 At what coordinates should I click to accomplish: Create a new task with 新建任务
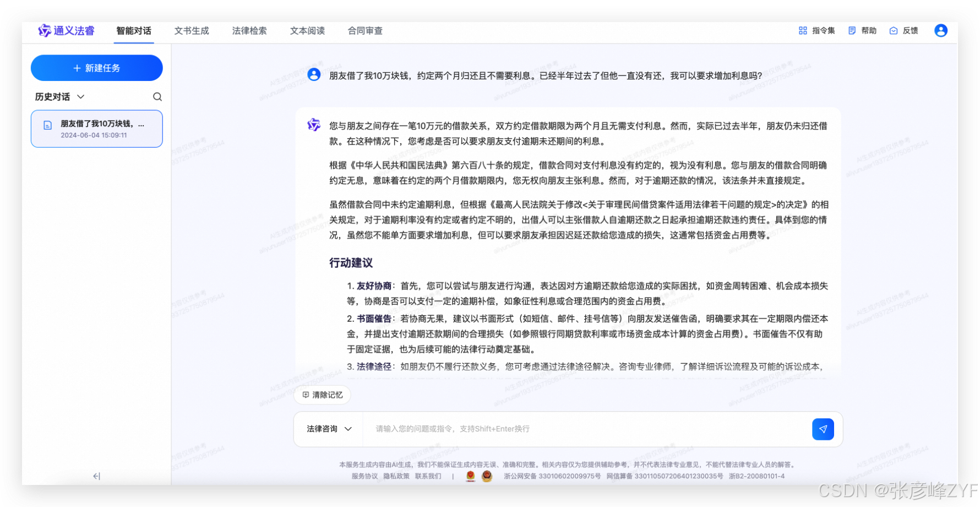click(x=97, y=68)
